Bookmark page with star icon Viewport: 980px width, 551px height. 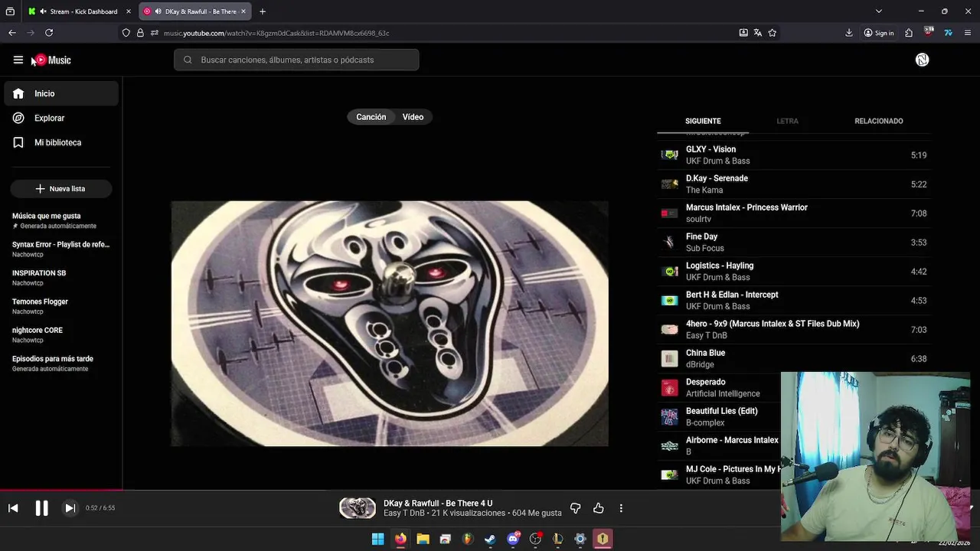tap(773, 33)
